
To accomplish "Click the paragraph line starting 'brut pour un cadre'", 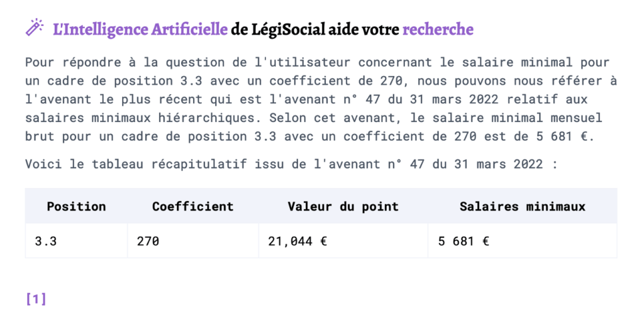I will (x=310, y=136).
